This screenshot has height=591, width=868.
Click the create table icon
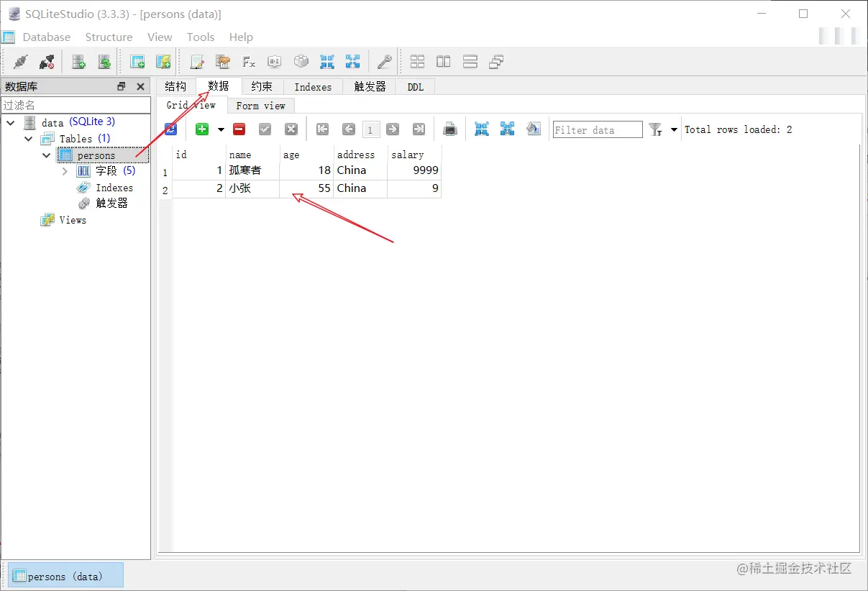tap(137, 62)
